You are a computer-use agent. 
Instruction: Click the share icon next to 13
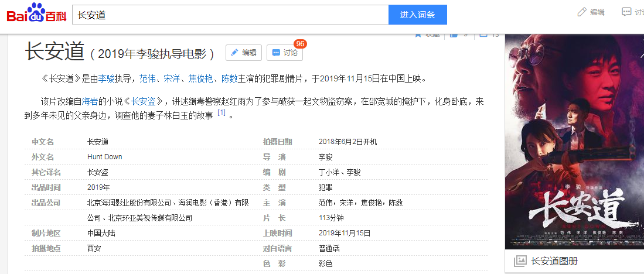[483, 35]
